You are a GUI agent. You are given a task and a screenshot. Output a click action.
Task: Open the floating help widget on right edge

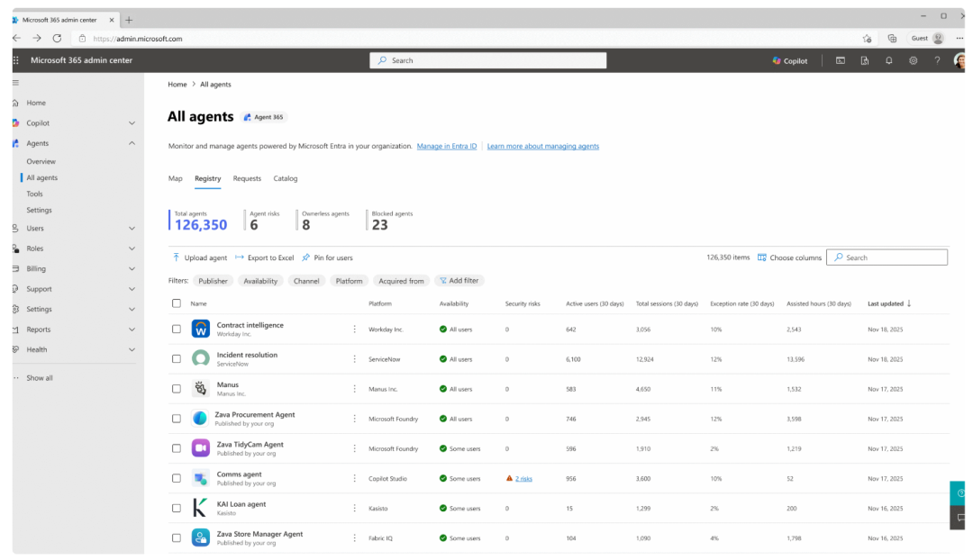[959, 493]
